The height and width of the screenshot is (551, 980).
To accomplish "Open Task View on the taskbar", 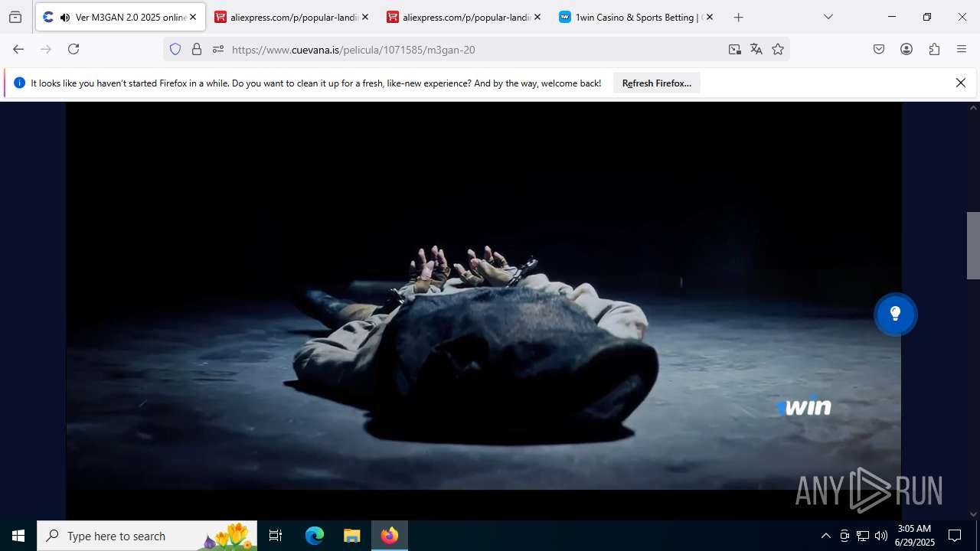I will tap(276, 536).
